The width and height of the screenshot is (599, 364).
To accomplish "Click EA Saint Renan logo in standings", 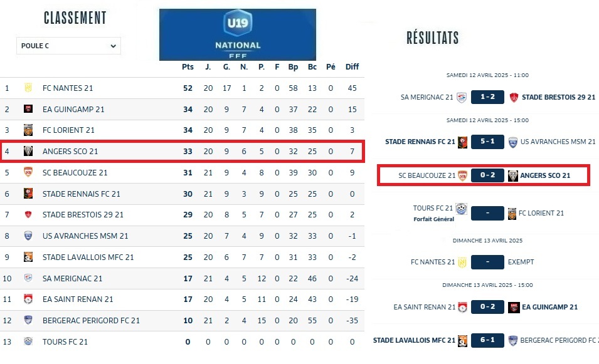I will pyautogui.click(x=28, y=299).
